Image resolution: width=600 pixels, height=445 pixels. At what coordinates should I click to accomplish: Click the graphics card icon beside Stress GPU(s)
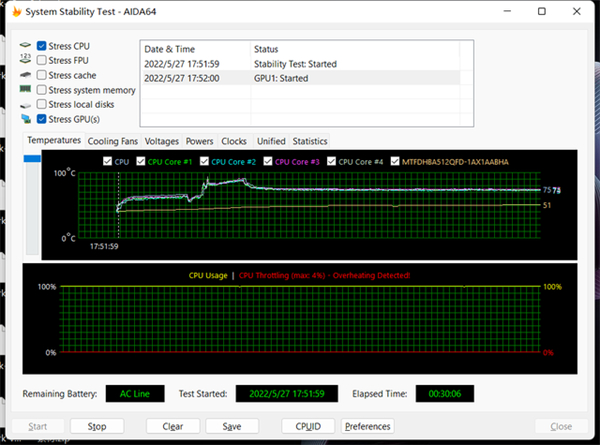pos(25,119)
